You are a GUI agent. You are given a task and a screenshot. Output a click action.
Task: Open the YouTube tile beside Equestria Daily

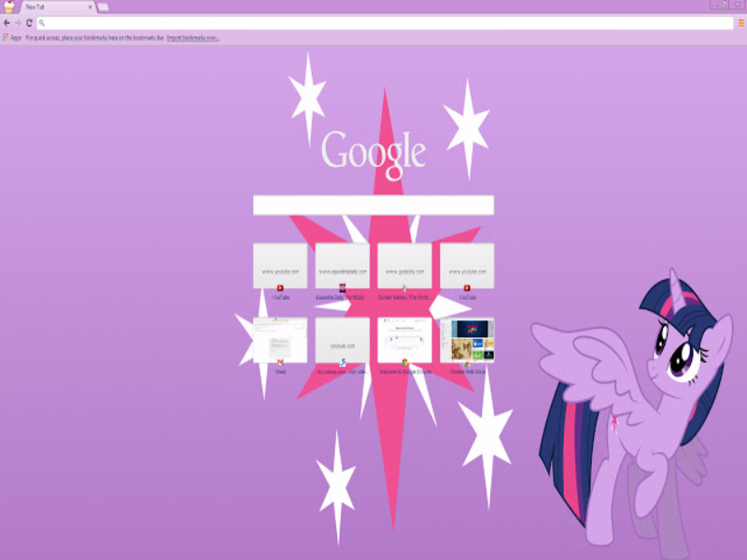[x=280, y=266]
